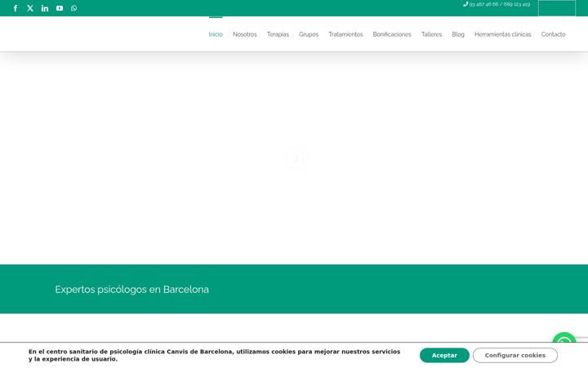588x368 pixels.
Task: Click the Expertos psicólogos en Barcelona heading
Action: [x=132, y=289]
